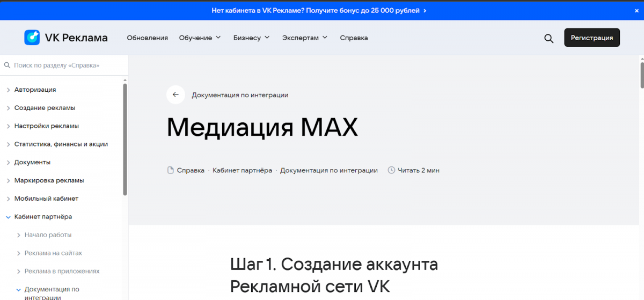Select Справка in the top navigation
This screenshot has height=300, width=644.
[354, 38]
